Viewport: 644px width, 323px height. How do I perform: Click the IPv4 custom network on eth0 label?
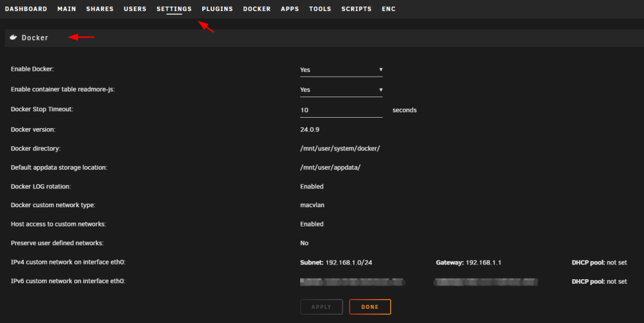68,262
